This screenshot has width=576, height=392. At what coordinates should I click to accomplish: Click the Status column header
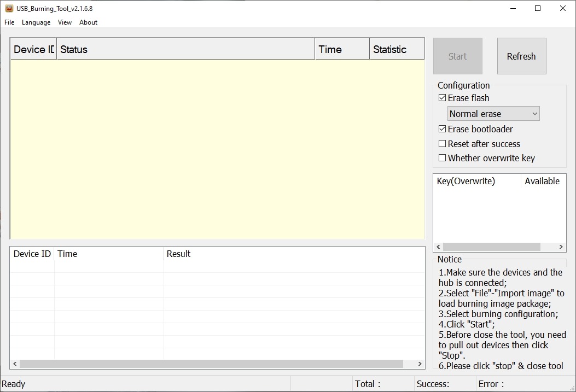(186, 49)
